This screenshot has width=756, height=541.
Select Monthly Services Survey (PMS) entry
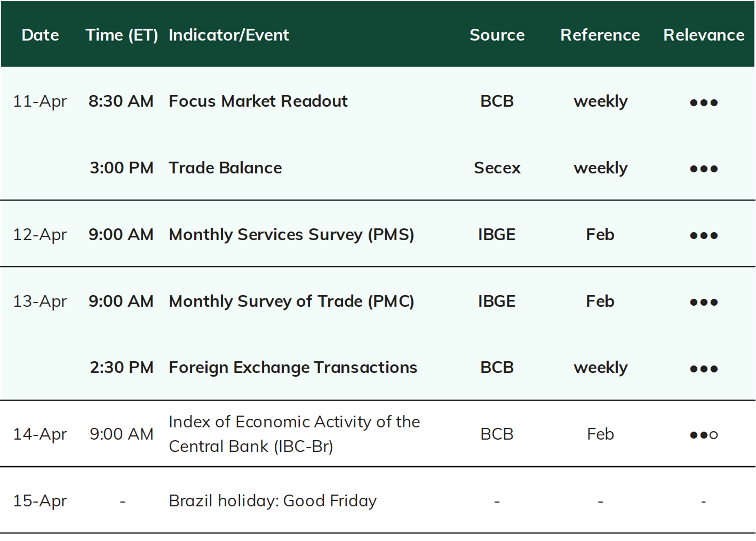click(291, 235)
